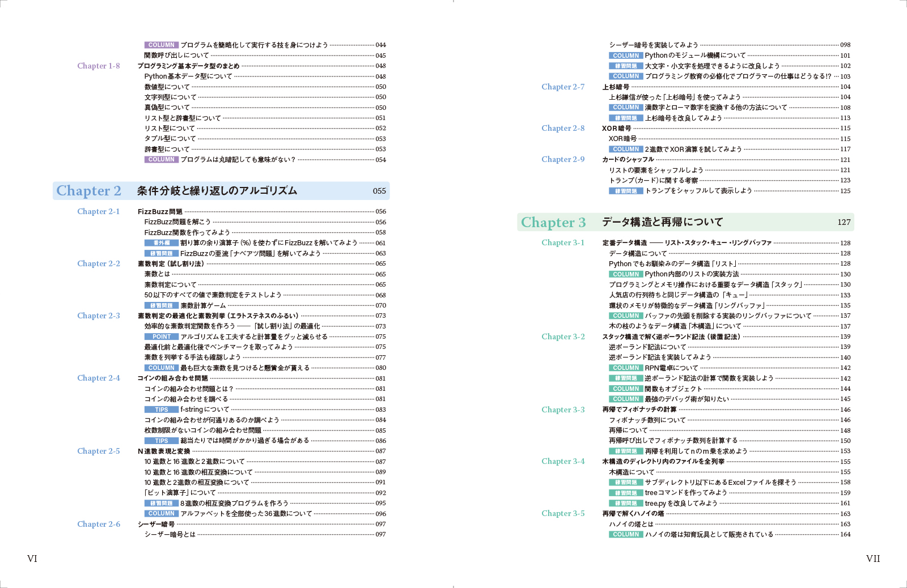907x588 pixels.
Task: Click the VII page number in footer
Action: point(873,559)
